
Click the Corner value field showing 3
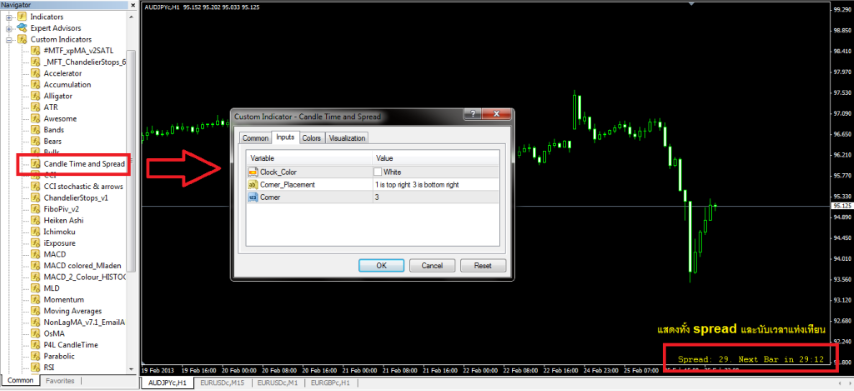[x=436, y=197]
